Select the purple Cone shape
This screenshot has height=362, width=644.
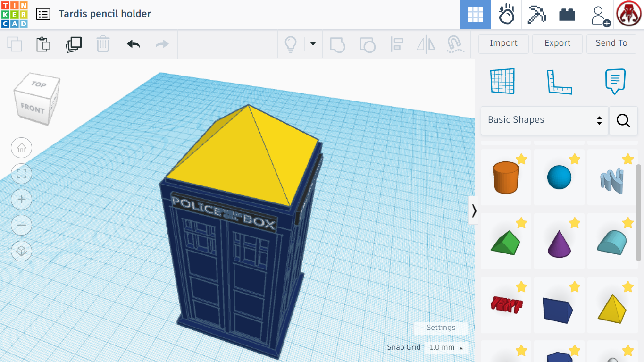point(559,241)
